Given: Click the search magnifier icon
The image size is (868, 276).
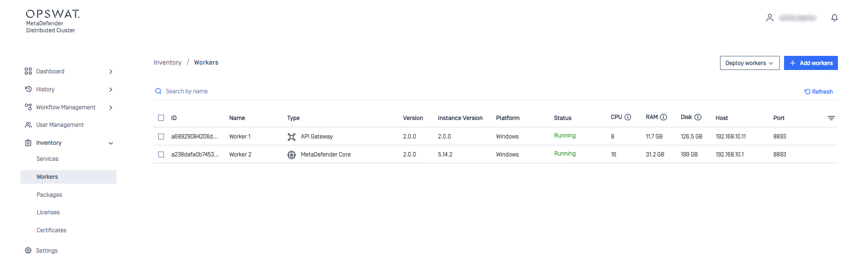Looking at the screenshot, I should point(158,91).
